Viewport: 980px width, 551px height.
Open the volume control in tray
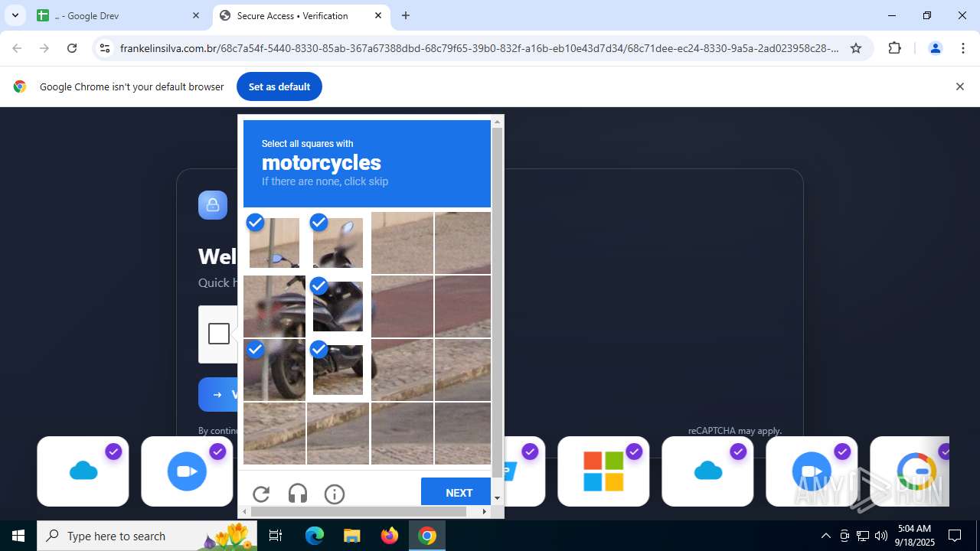pos(881,536)
